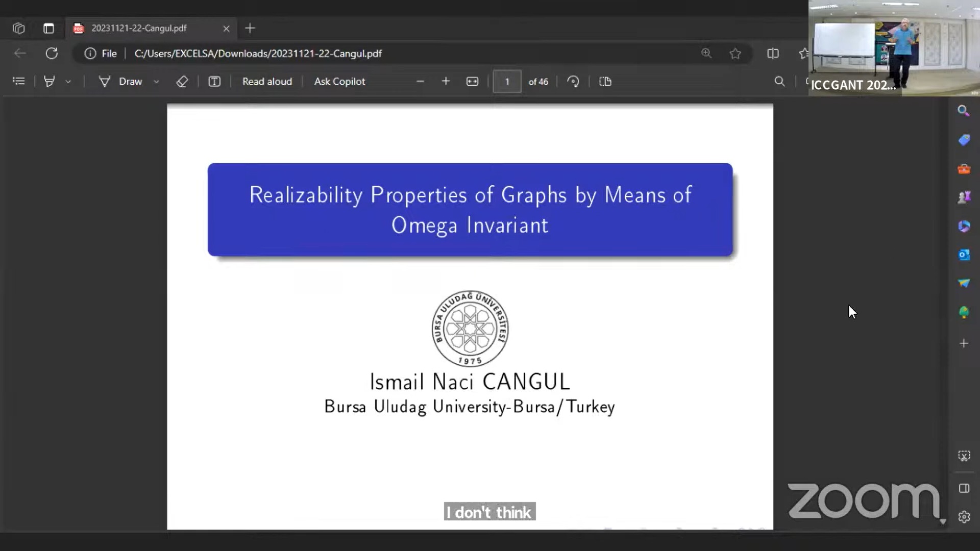Screen dimensions: 980x551
Task: Open Search in the sidebar
Action: [963, 110]
